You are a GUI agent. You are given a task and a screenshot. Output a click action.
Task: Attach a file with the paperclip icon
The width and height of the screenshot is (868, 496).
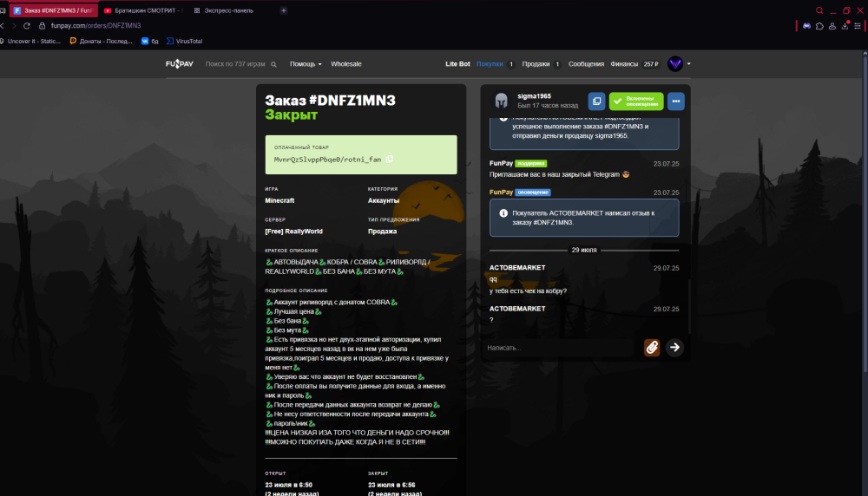click(x=652, y=347)
